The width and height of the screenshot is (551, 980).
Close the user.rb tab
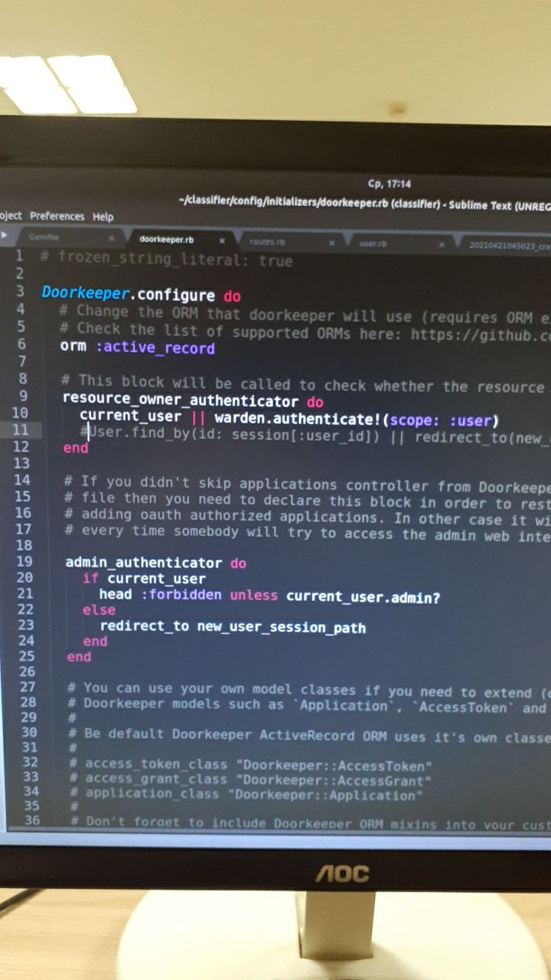point(442,245)
